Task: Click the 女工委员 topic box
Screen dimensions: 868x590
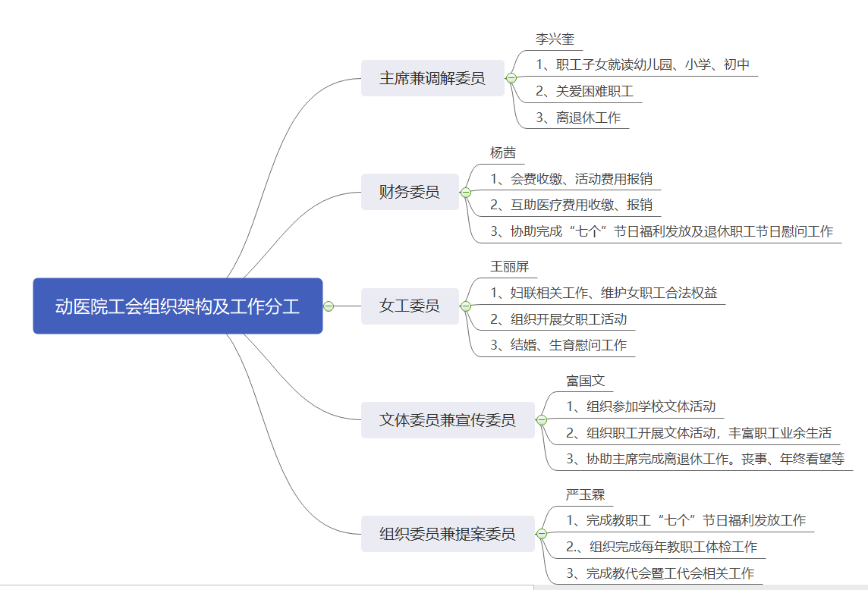Action: point(410,306)
